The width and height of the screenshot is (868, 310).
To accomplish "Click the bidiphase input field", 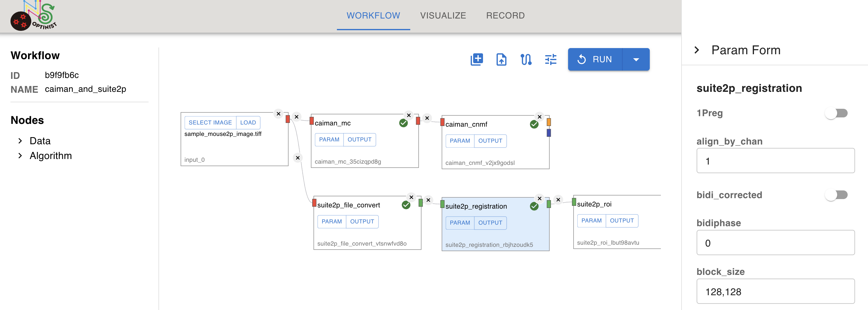I will pos(775,243).
